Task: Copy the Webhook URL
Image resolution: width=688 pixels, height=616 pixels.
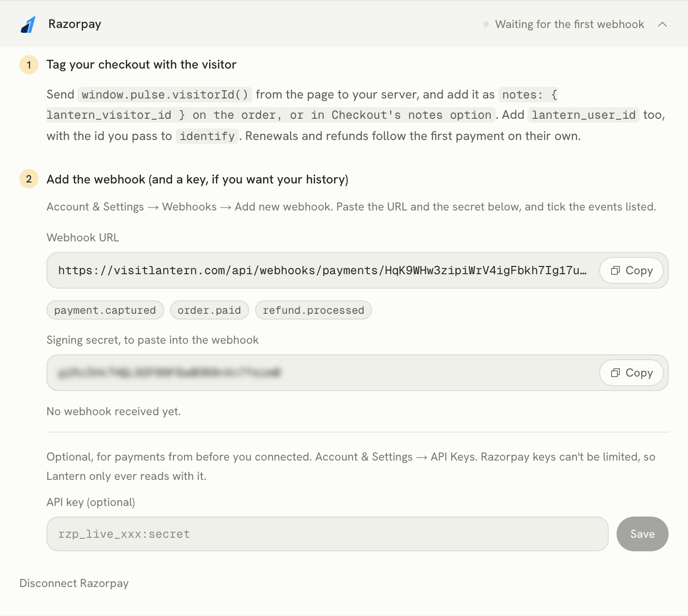Action: tap(631, 270)
